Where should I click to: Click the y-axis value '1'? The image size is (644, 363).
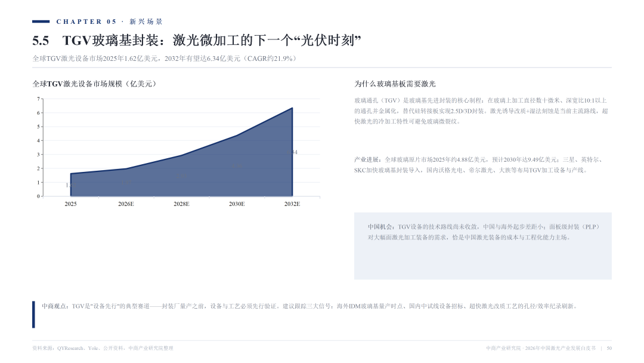[38, 183]
